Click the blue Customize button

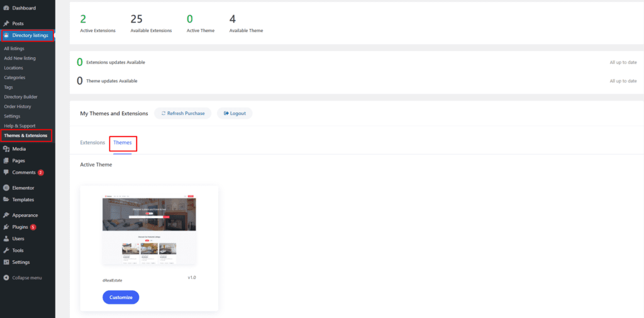[121, 297]
